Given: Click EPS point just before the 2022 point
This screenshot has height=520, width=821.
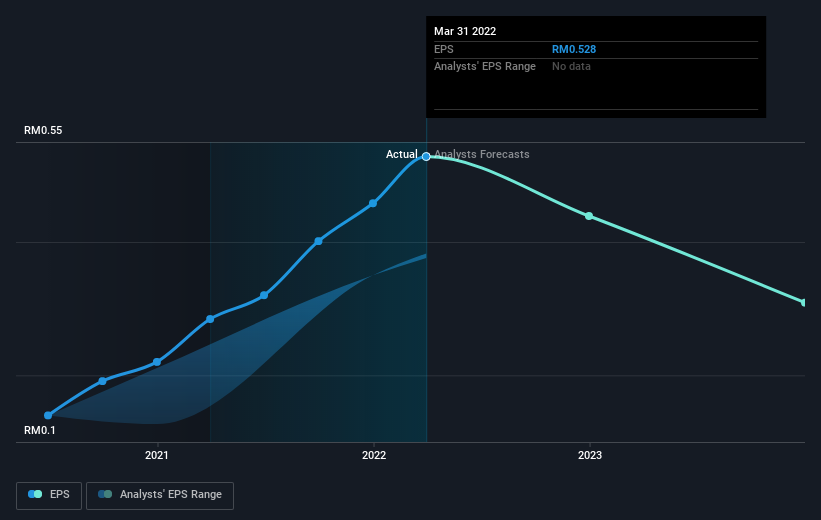Looking at the screenshot, I should pos(318,241).
